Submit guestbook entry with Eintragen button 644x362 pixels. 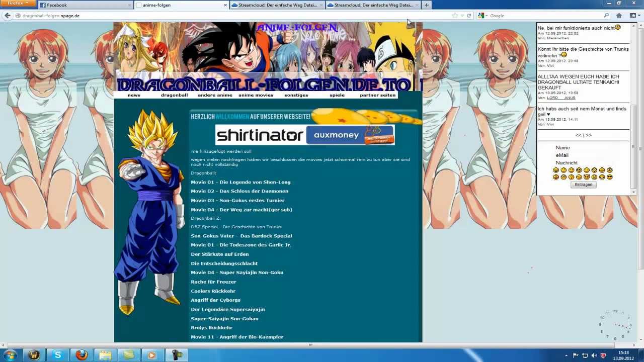click(584, 185)
